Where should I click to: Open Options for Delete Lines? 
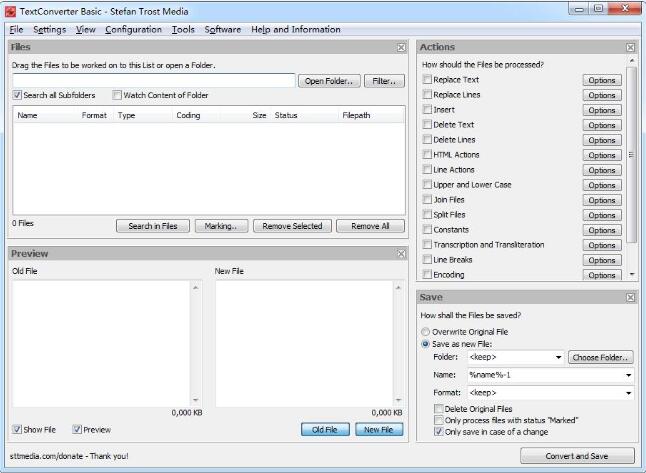click(x=602, y=140)
